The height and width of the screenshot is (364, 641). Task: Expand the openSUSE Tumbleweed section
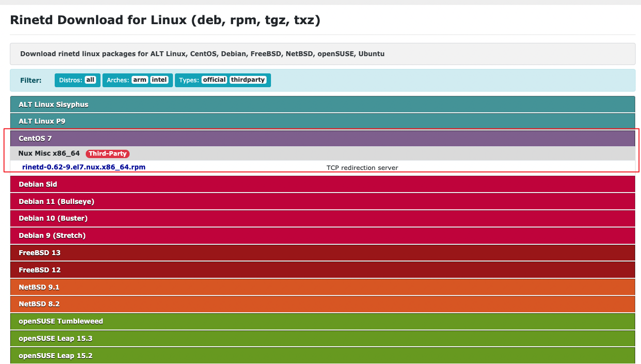click(323, 321)
